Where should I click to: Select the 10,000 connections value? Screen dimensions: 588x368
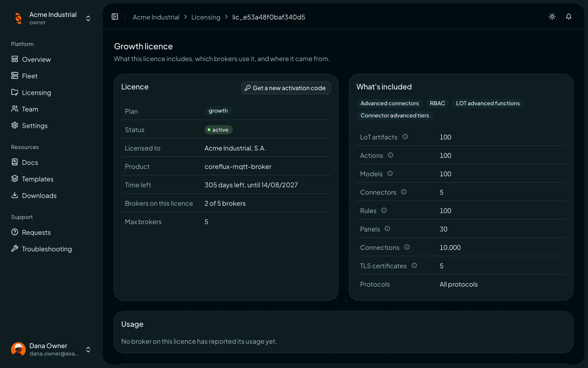(450, 247)
